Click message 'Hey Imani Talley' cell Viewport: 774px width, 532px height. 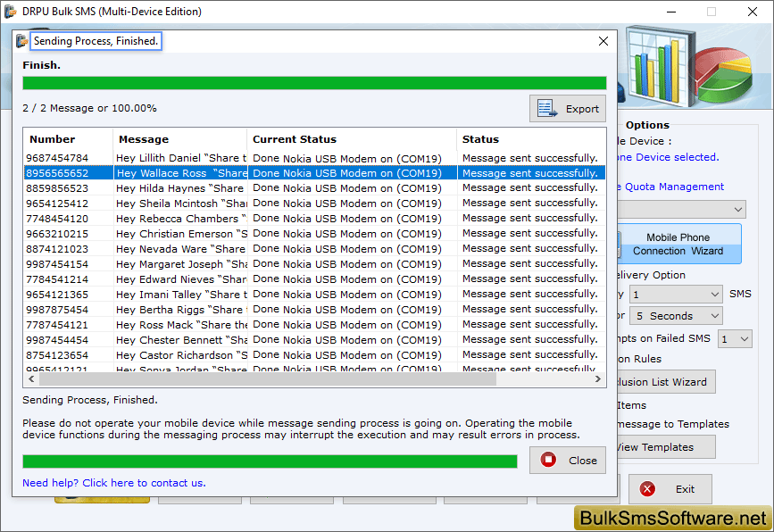click(180, 295)
